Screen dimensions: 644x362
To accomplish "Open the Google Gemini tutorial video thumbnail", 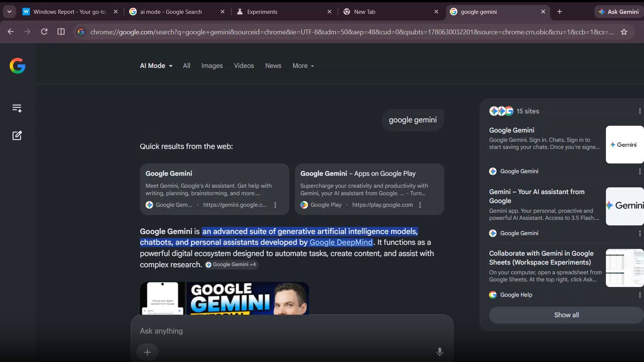I will pyautogui.click(x=248, y=298).
